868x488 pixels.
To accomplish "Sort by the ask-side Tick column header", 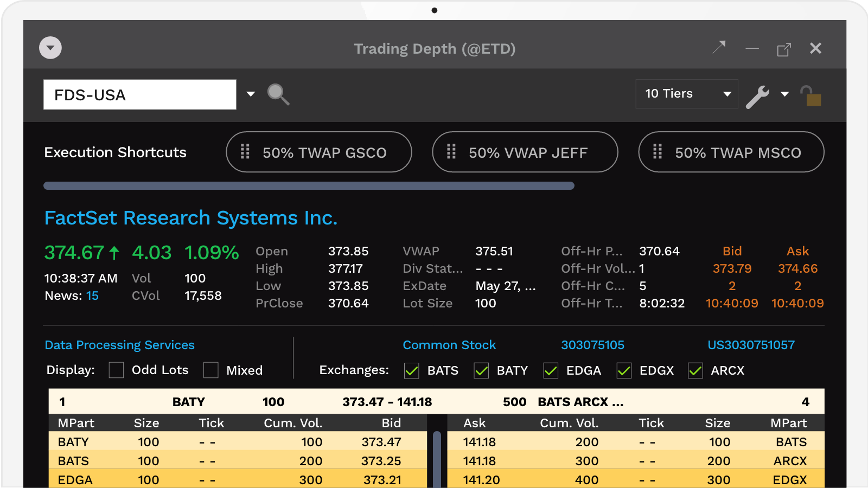I will pyautogui.click(x=651, y=423).
